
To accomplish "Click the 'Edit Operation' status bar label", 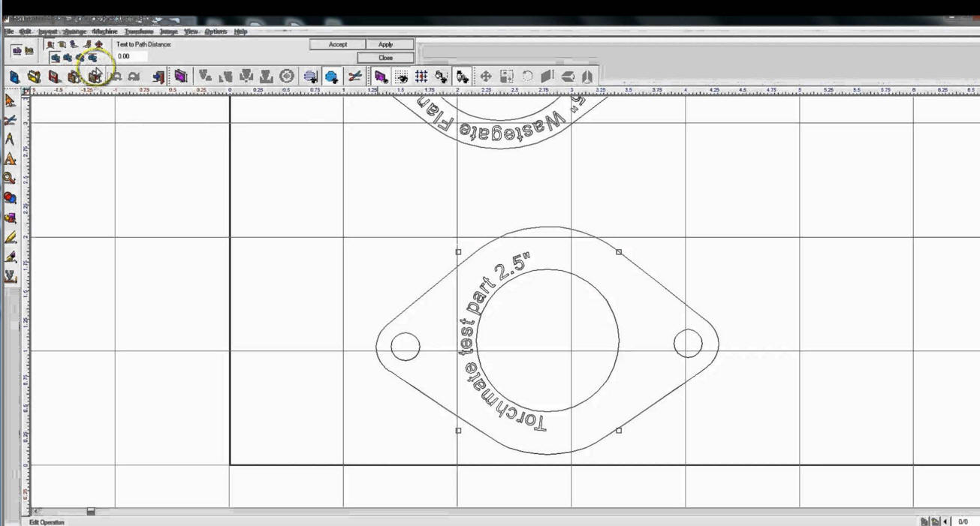I will [47, 522].
